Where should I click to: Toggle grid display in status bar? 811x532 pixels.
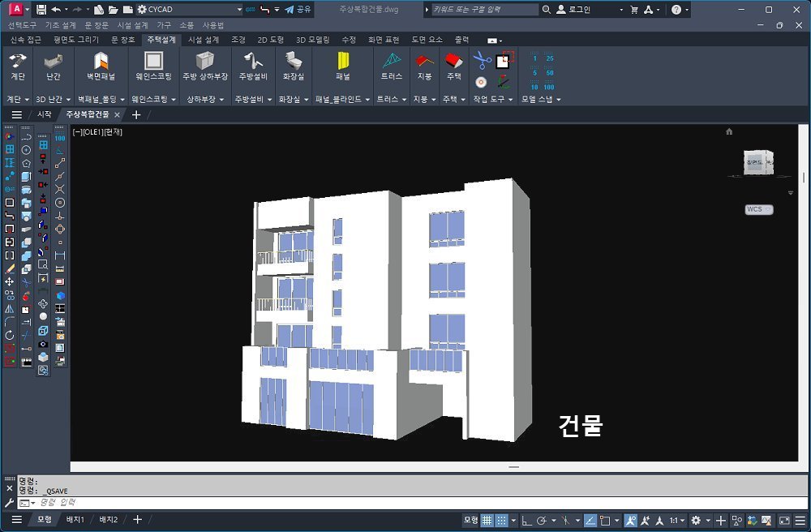coord(487,520)
